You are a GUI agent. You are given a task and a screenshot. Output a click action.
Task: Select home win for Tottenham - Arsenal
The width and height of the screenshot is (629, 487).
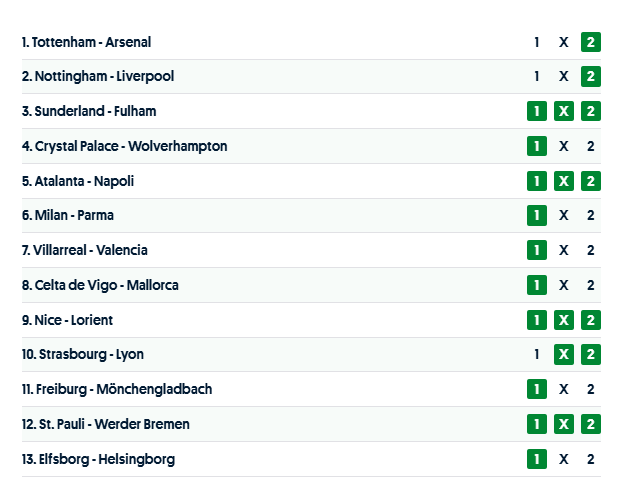click(537, 42)
